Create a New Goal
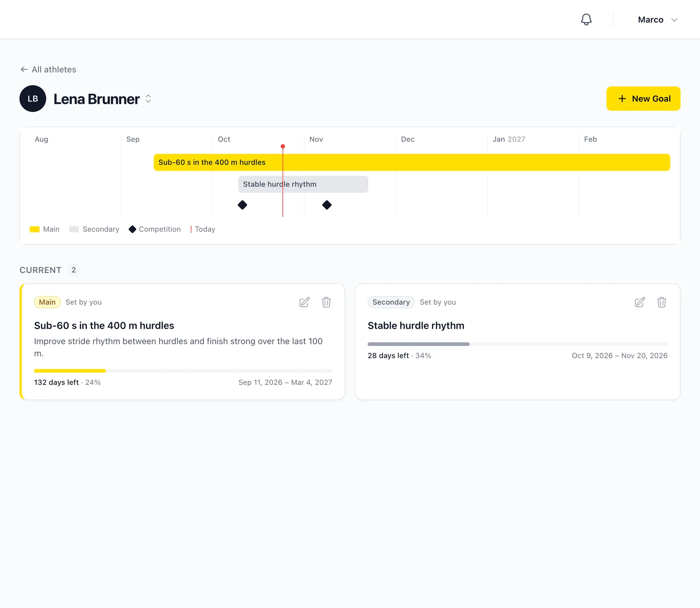Image resolution: width=700 pixels, height=608 pixels. tap(643, 99)
